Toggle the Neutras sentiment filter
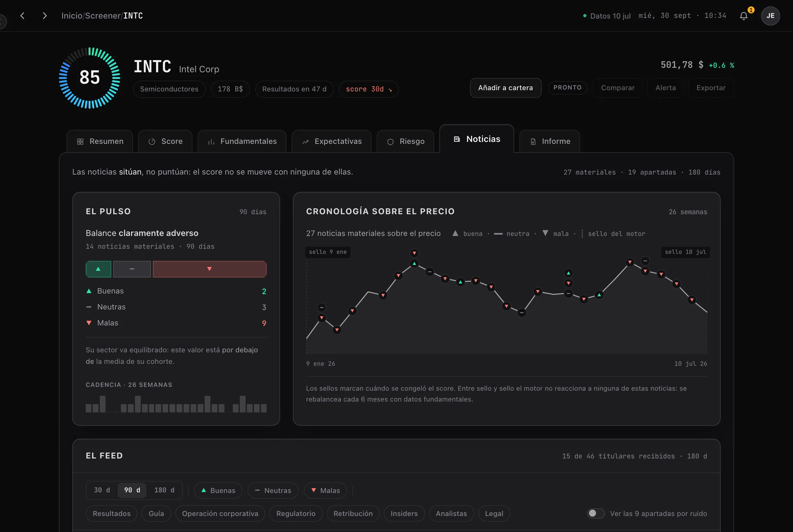793x532 pixels. coord(273,491)
